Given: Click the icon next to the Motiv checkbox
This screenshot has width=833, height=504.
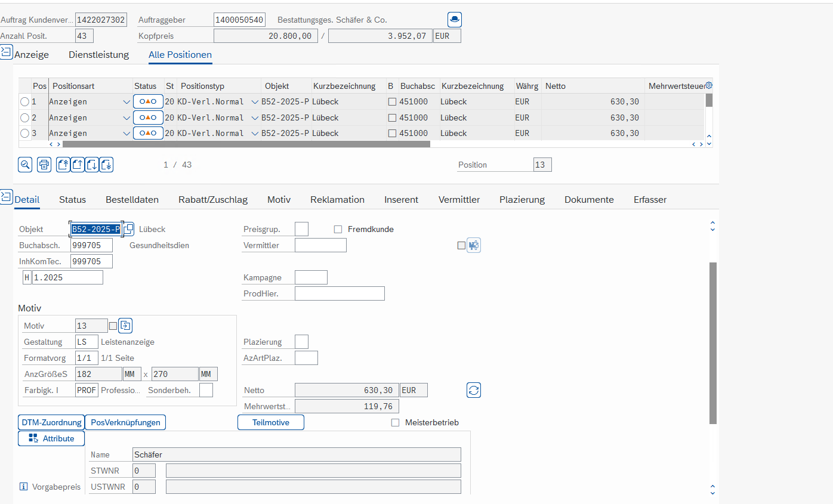Looking at the screenshot, I should point(125,326).
